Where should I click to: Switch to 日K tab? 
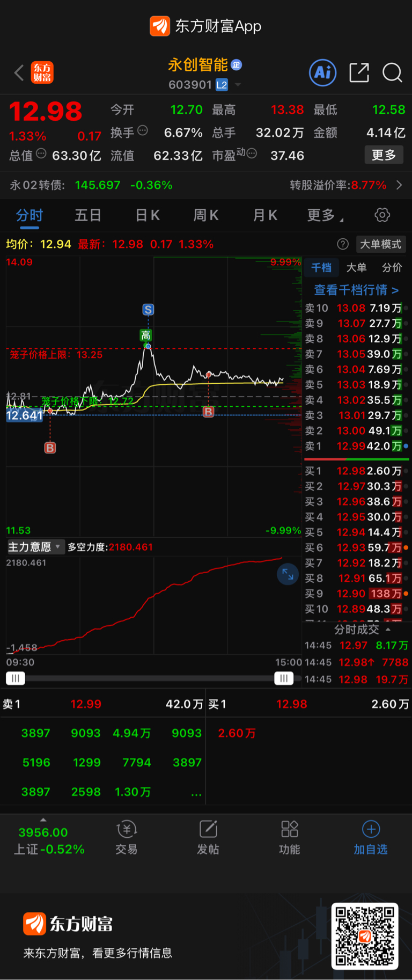148,215
